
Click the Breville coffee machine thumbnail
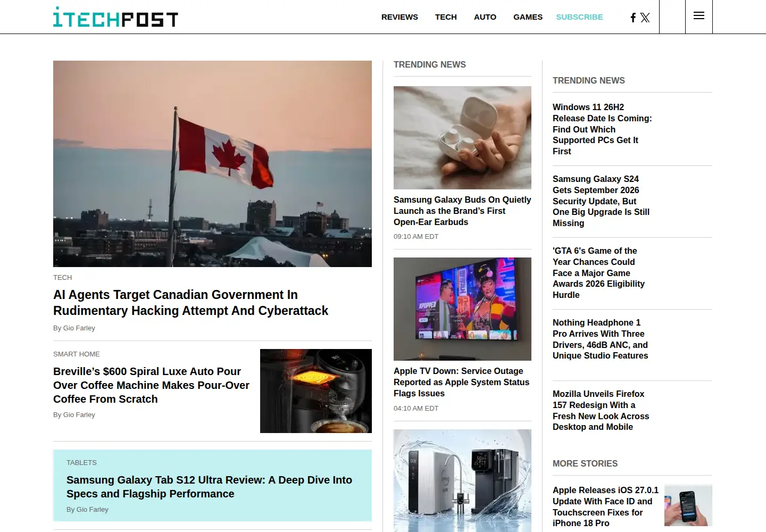click(x=316, y=391)
